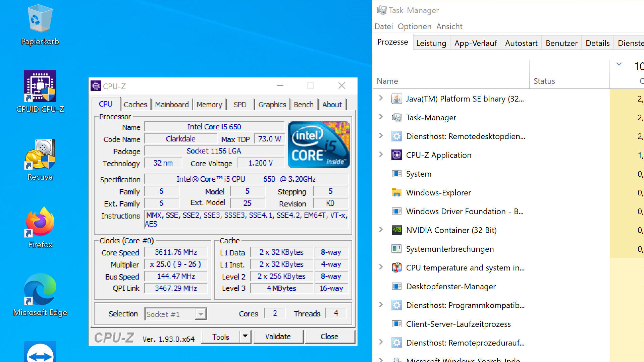Open the Optionen menu in Task-Manager

pos(415,26)
